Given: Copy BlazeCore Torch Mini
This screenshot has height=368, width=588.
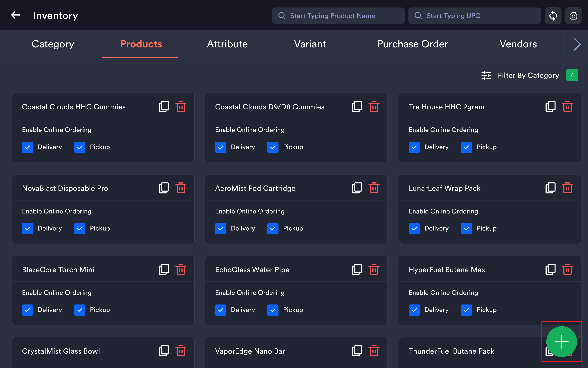Looking at the screenshot, I should [x=164, y=269].
